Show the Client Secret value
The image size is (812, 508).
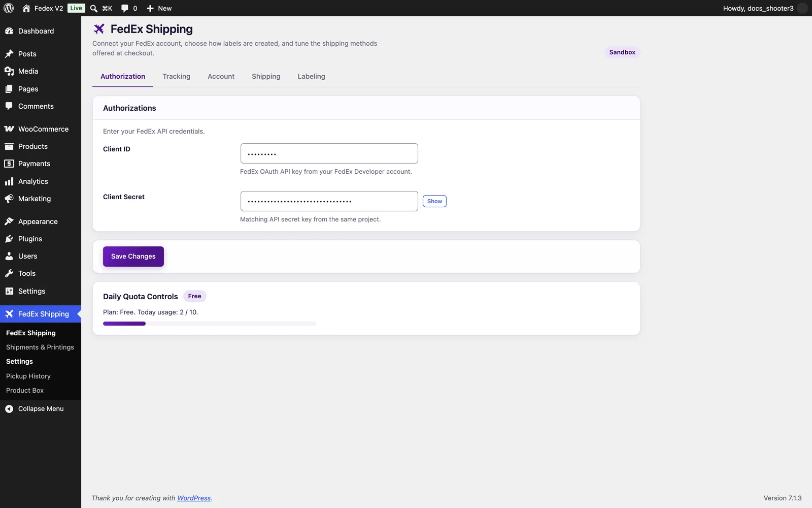pyautogui.click(x=434, y=201)
